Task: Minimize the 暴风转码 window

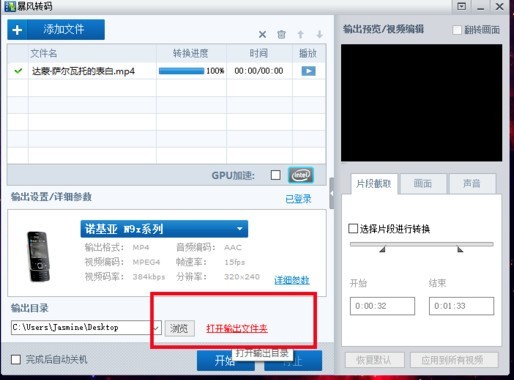Action: coord(480,7)
